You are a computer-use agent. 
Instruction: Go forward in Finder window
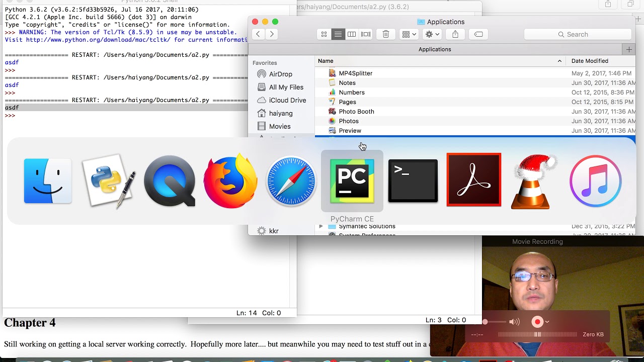click(272, 34)
